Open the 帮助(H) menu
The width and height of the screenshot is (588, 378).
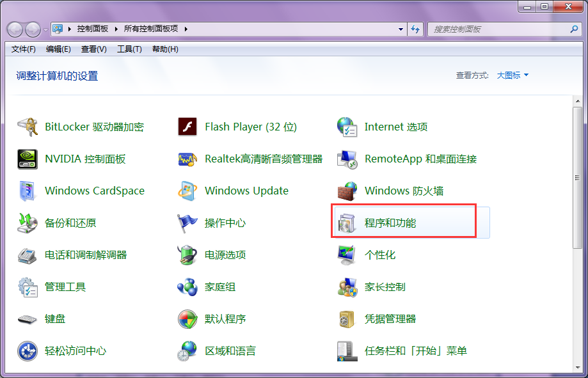(165, 49)
